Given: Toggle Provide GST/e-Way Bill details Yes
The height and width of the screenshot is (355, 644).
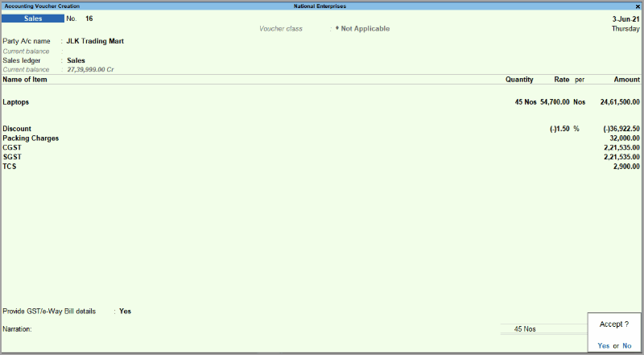Looking at the screenshot, I should point(125,311).
